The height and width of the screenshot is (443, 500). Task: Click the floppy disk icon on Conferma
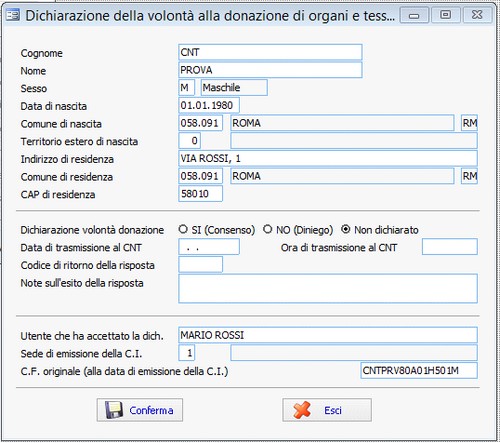(x=114, y=410)
